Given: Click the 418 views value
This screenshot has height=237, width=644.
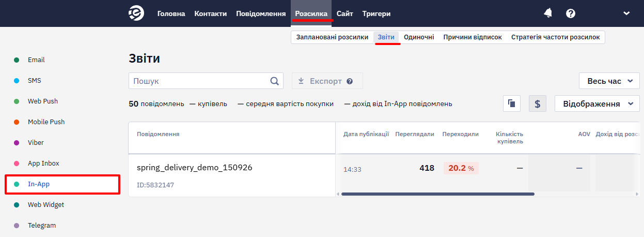Looking at the screenshot, I should pos(427,168).
